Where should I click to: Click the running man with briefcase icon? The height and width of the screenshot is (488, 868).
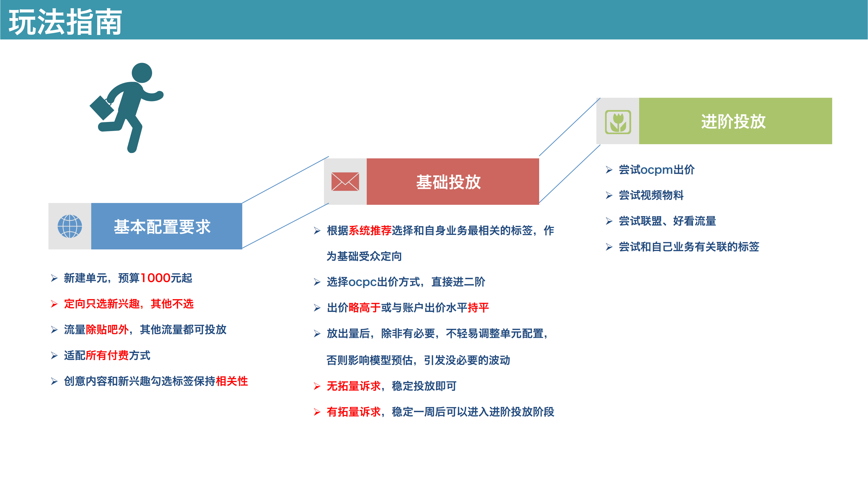point(127,108)
